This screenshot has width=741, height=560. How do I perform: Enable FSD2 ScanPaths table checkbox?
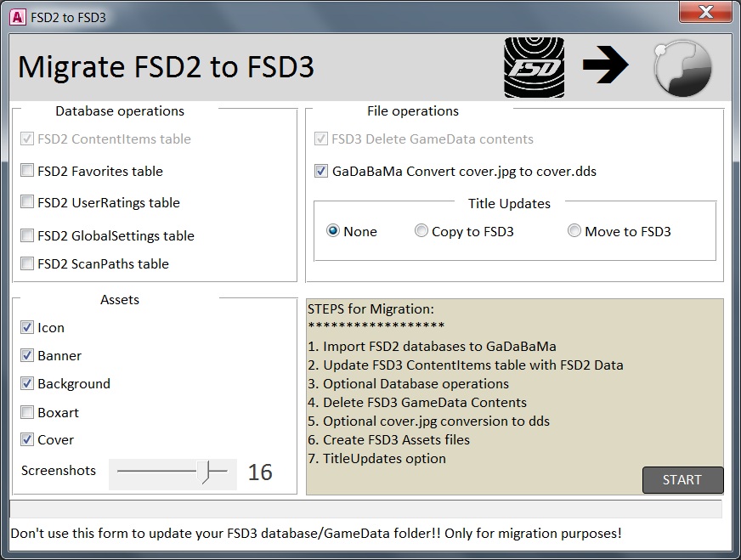[x=27, y=263]
